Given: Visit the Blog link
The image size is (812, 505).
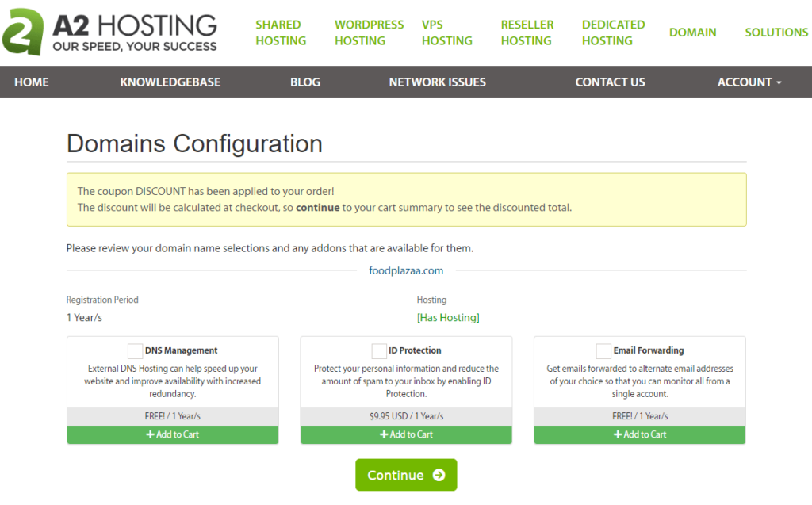Looking at the screenshot, I should (x=305, y=82).
